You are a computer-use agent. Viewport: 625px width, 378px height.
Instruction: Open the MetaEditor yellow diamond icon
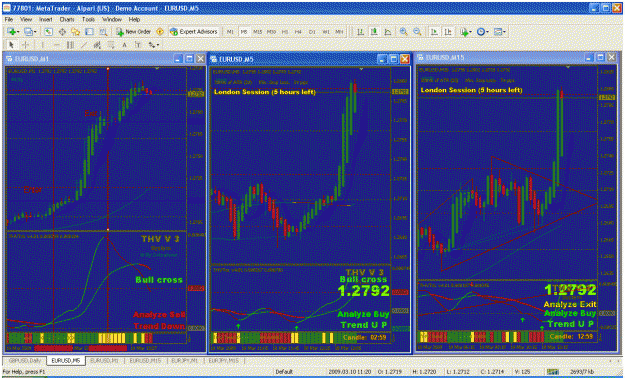tap(160, 32)
